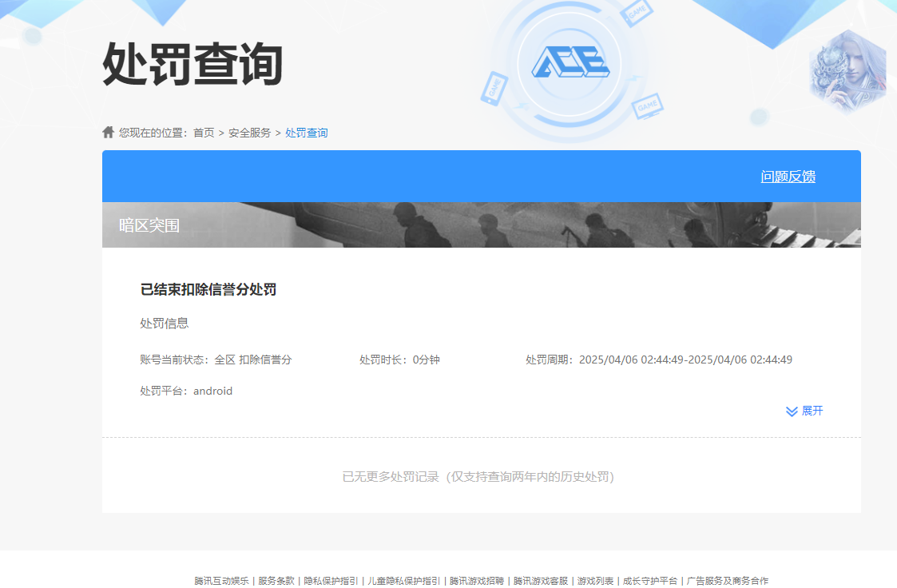Click the 已无更多处罚记录 notice
Viewport: 897px width, 588px height.
[478, 477]
